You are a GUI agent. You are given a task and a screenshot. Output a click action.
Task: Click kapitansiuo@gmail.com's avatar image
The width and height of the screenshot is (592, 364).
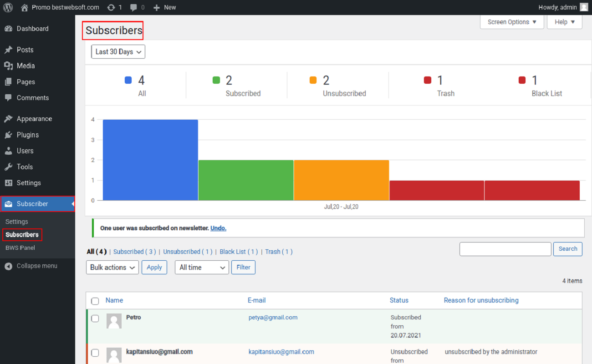pyautogui.click(x=114, y=355)
